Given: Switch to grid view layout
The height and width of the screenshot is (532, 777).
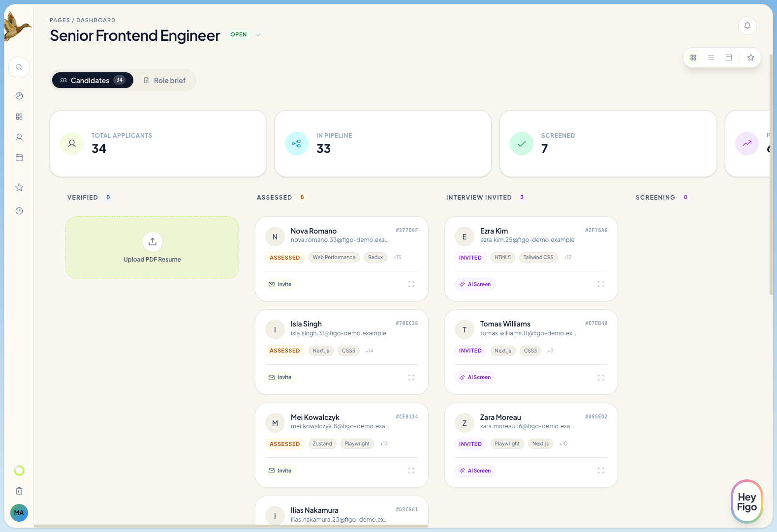Looking at the screenshot, I should (693, 58).
